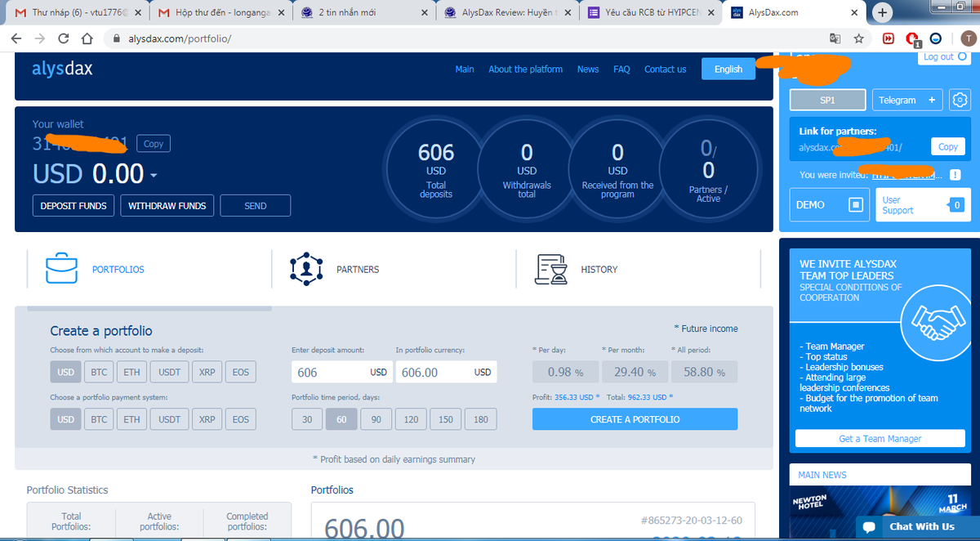
Task: Click the browser home icon
Action: tap(87, 38)
